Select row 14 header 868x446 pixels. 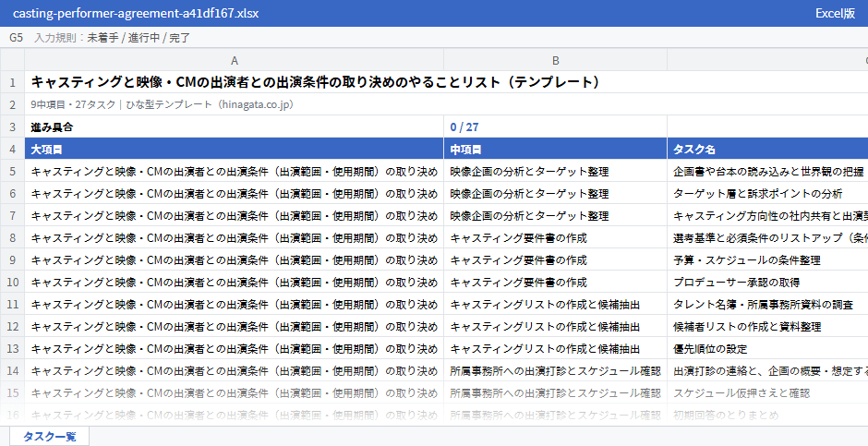(12, 371)
